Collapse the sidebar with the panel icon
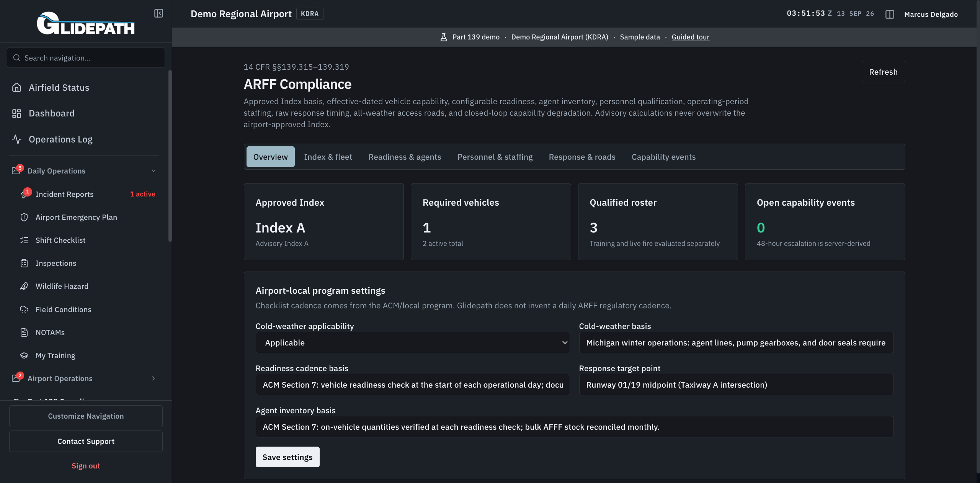Image resolution: width=980 pixels, height=483 pixels. (158, 13)
